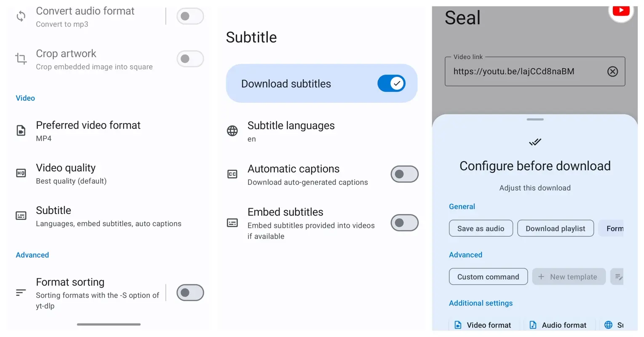Viewport: 644px width, 337px height.
Task: Select the Crop artwork crop icon
Action: click(x=20, y=59)
